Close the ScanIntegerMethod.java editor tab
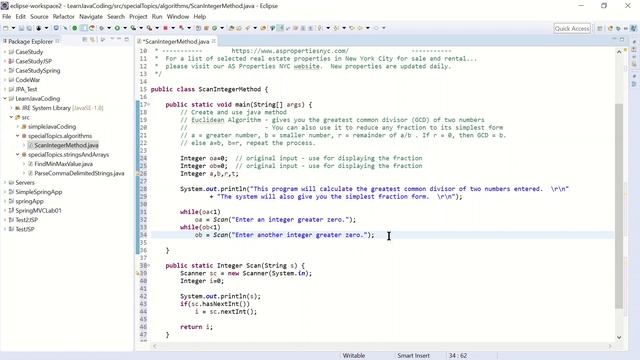 coord(213,41)
